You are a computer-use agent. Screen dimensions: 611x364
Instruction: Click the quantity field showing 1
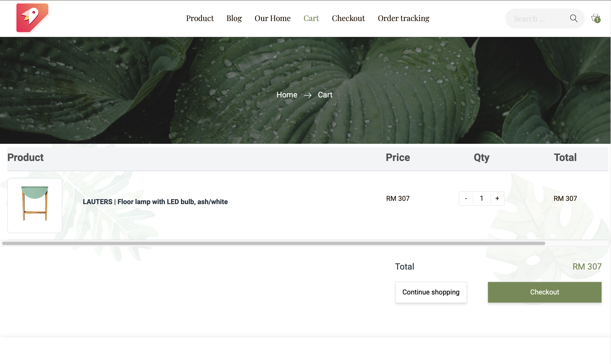click(x=482, y=198)
